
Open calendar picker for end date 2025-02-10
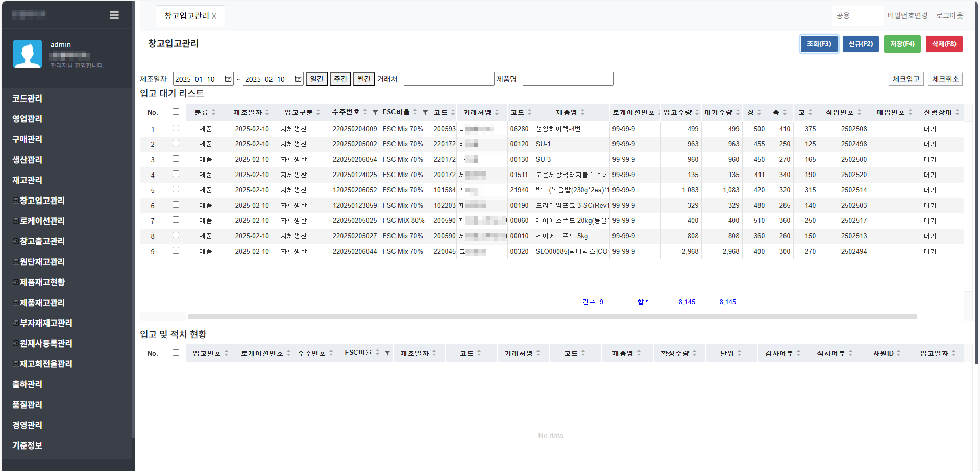(x=298, y=79)
